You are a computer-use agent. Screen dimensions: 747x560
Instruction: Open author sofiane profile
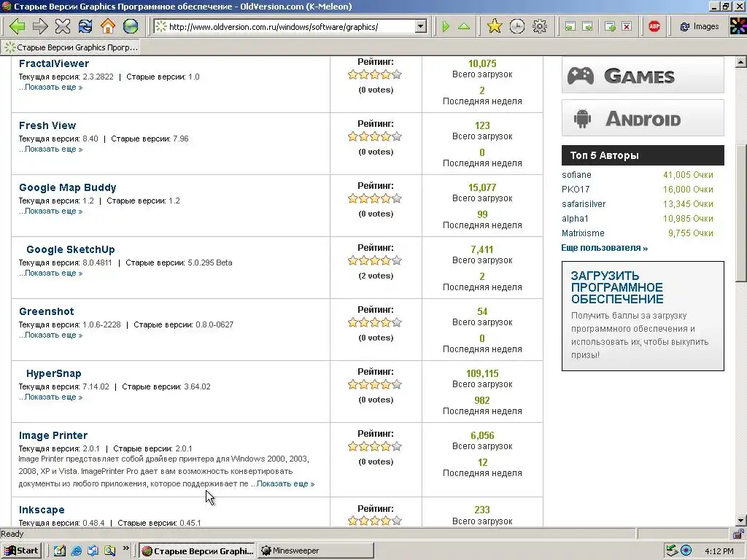(x=576, y=175)
